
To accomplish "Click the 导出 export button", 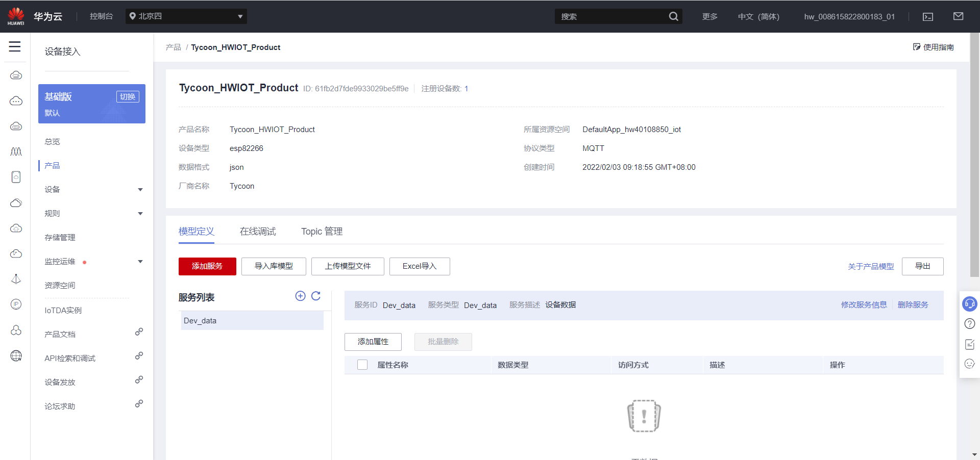I will tap(922, 266).
